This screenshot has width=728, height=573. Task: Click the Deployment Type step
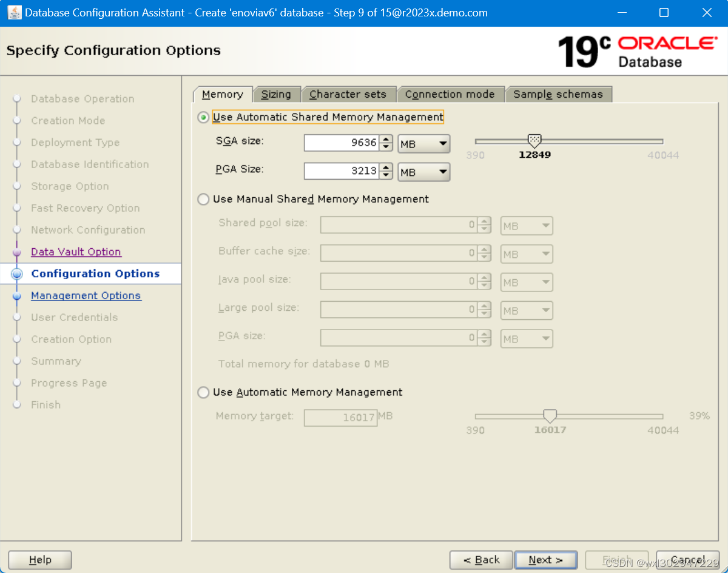coord(75,143)
